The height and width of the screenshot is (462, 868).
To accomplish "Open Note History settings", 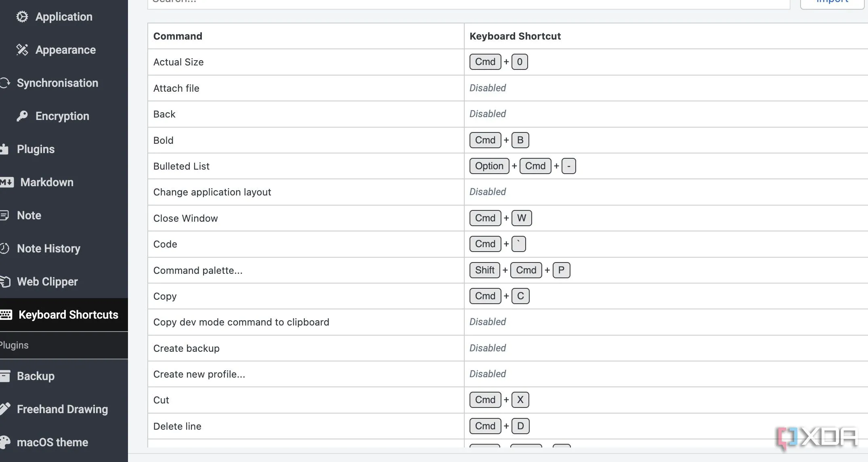I will click(64, 248).
